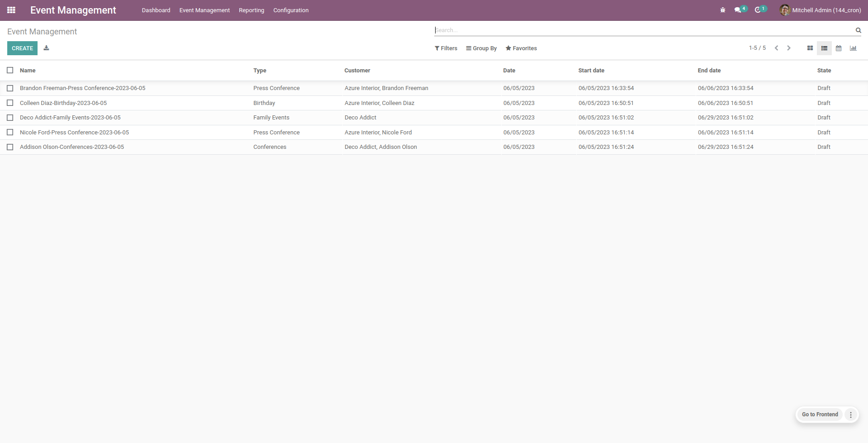The height and width of the screenshot is (443, 868).
Task: Open Brandon Freeman-Press Conference-2023-06-05 record
Action: click(83, 88)
